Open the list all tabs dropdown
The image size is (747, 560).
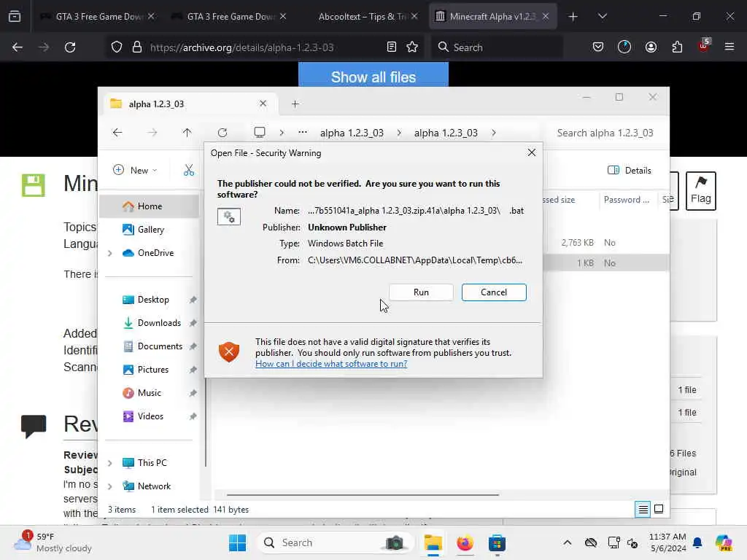[602, 17]
